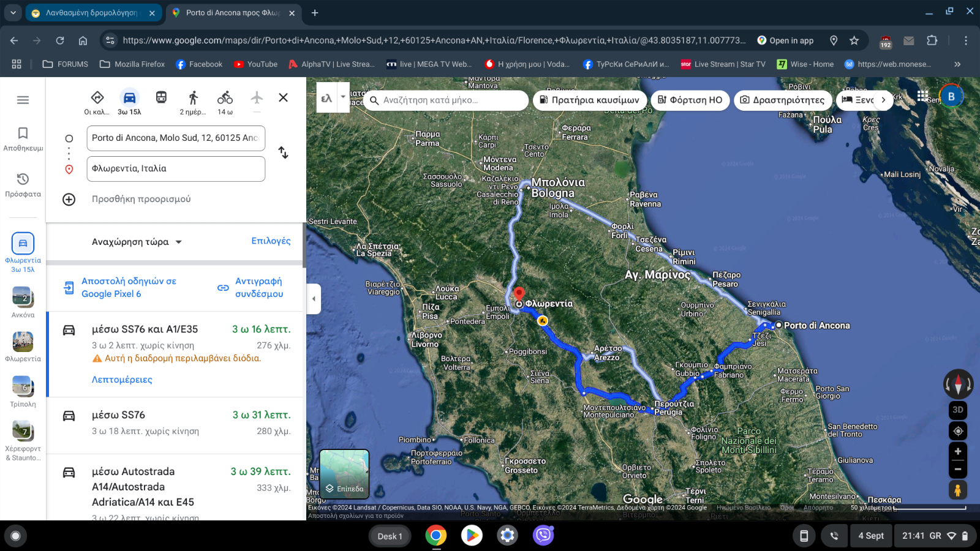Open the Play Store from the shelf

coord(472,536)
